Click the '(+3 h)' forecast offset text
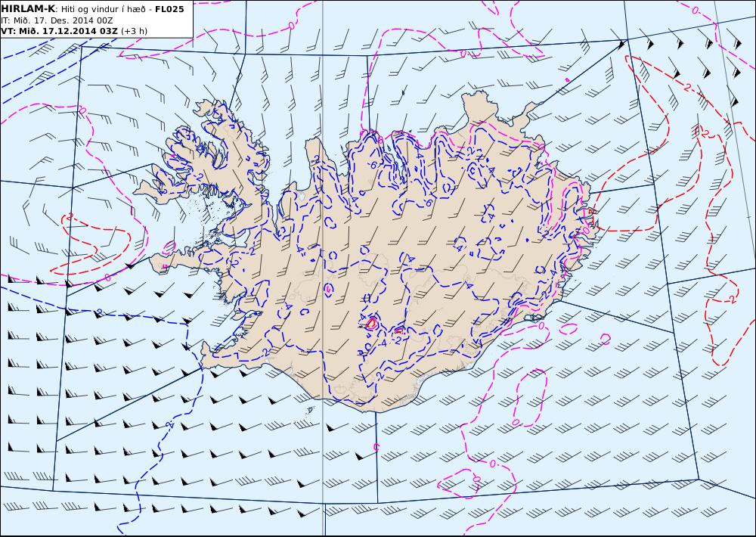Viewport: 756px width, 537px height. [x=134, y=31]
